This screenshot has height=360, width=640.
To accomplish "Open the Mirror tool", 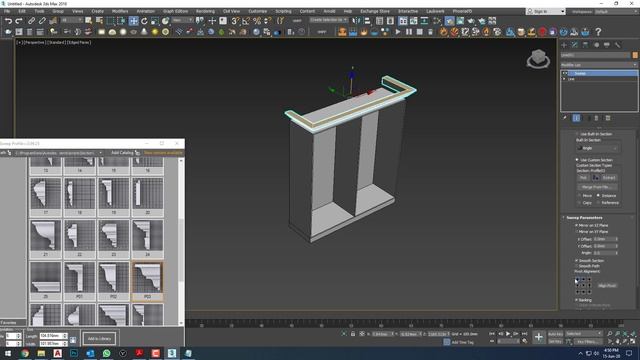I will coord(356,21).
